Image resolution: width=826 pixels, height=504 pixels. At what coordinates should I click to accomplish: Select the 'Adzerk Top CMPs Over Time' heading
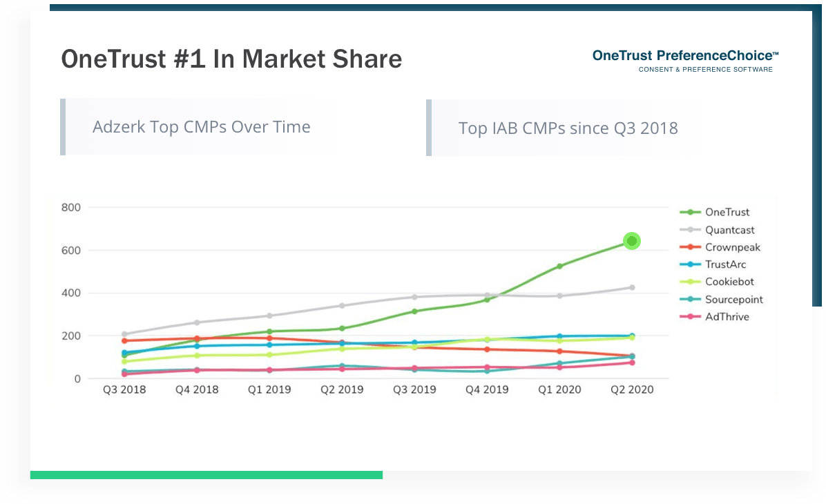tap(201, 127)
